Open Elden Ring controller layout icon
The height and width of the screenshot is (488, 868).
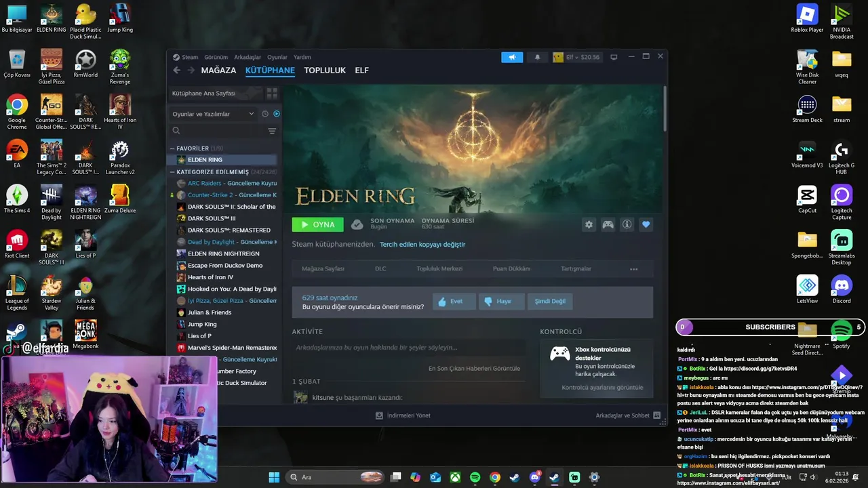click(x=608, y=224)
